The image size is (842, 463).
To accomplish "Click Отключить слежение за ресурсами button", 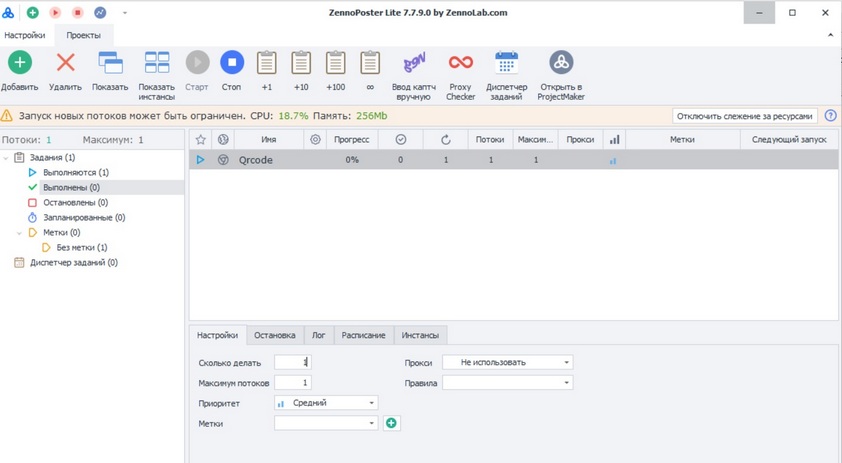I will click(744, 116).
